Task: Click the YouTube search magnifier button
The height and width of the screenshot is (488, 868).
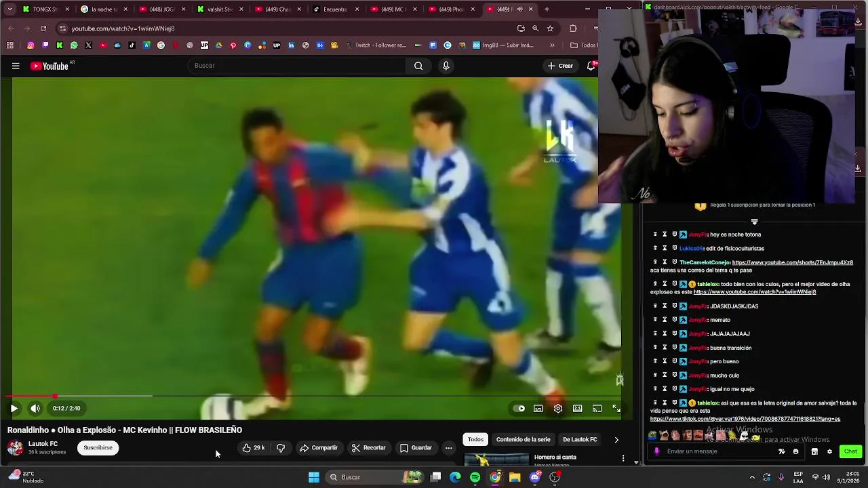Action: 418,66
